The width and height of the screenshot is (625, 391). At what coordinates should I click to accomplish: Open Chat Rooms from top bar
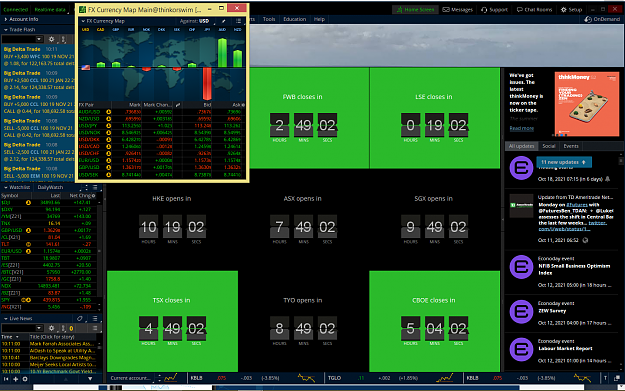pos(535,10)
